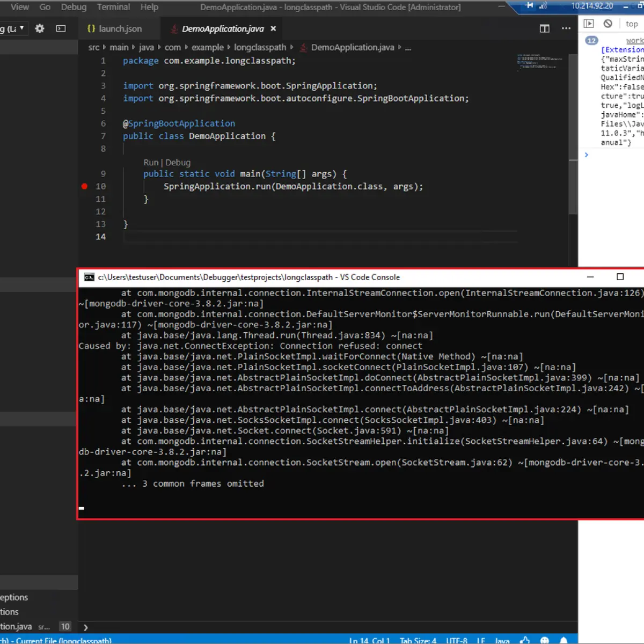Click the editor vertical scrollbar

click(573, 134)
